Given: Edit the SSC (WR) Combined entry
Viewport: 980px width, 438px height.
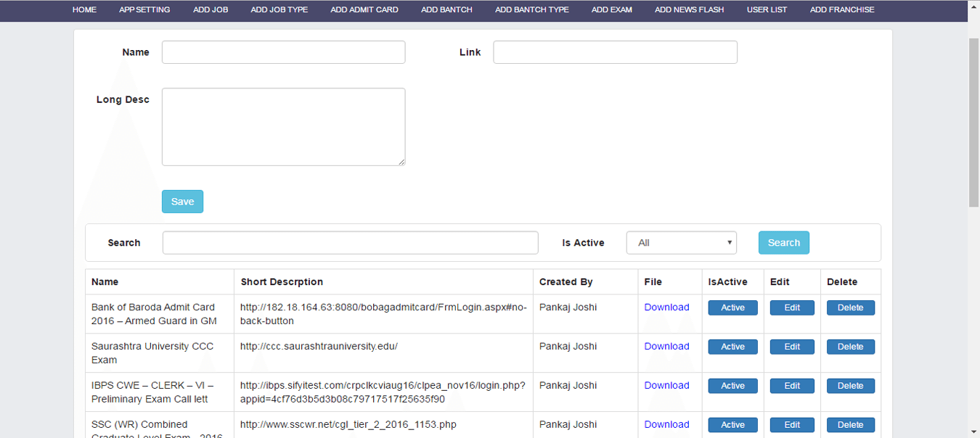Looking at the screenshot, I should click(792, 425).
